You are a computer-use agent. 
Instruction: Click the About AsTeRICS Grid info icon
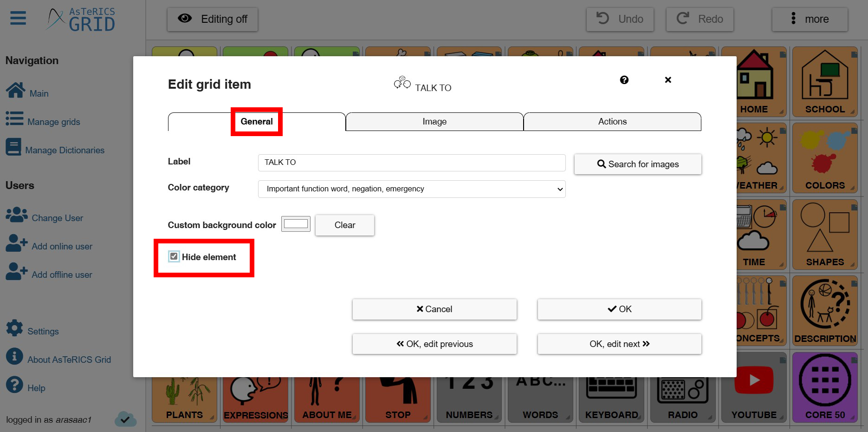coord(14,356)
